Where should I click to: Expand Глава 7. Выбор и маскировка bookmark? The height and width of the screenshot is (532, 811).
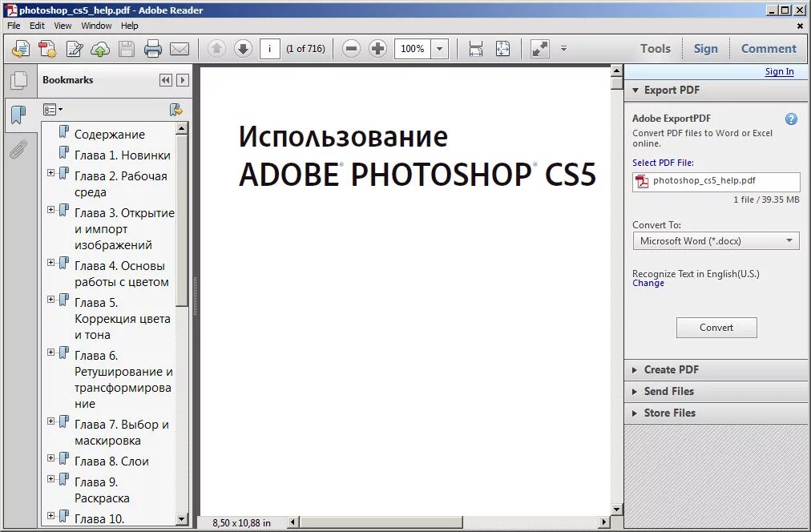click(50, 421)
